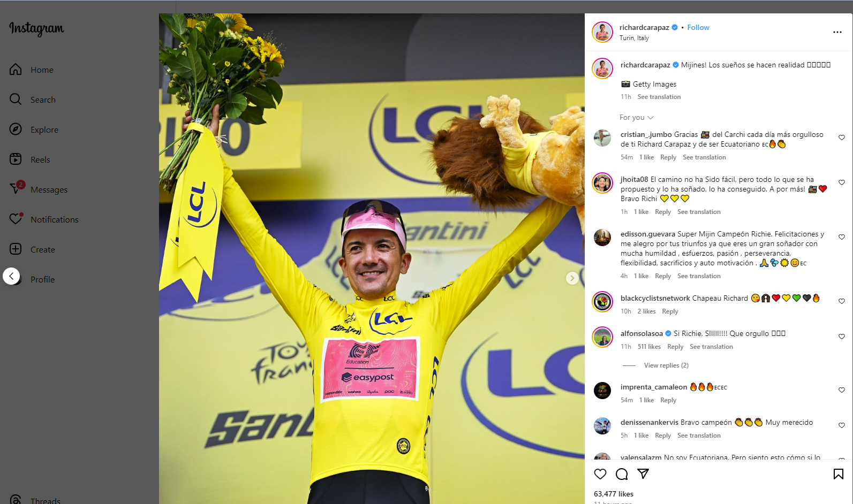Open the Explore compass icon
This screenshot has height=504, width=853.
click(16, 129)
